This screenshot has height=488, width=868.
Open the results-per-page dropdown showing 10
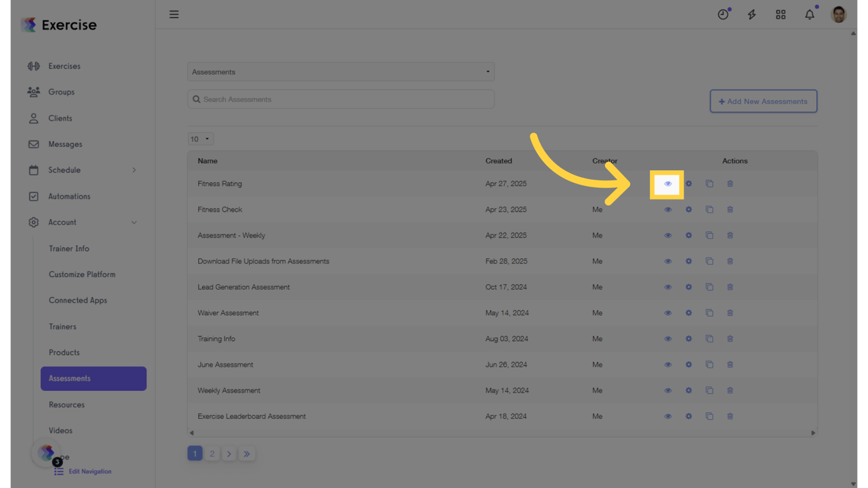[200, 139]
